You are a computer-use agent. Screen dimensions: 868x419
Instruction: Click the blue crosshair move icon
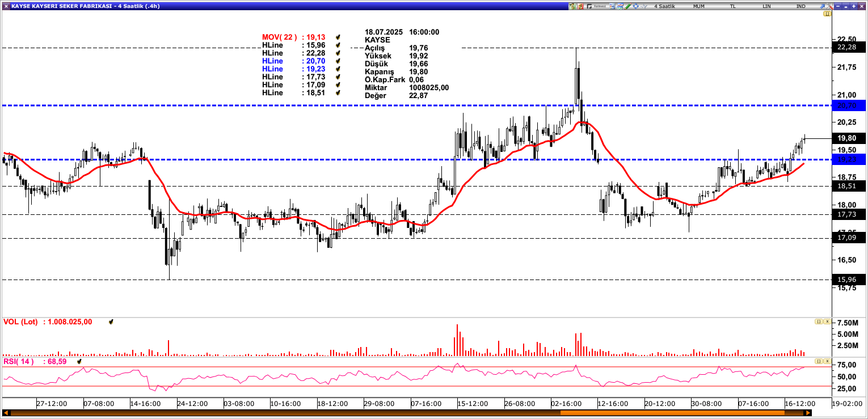click(636, 6)
